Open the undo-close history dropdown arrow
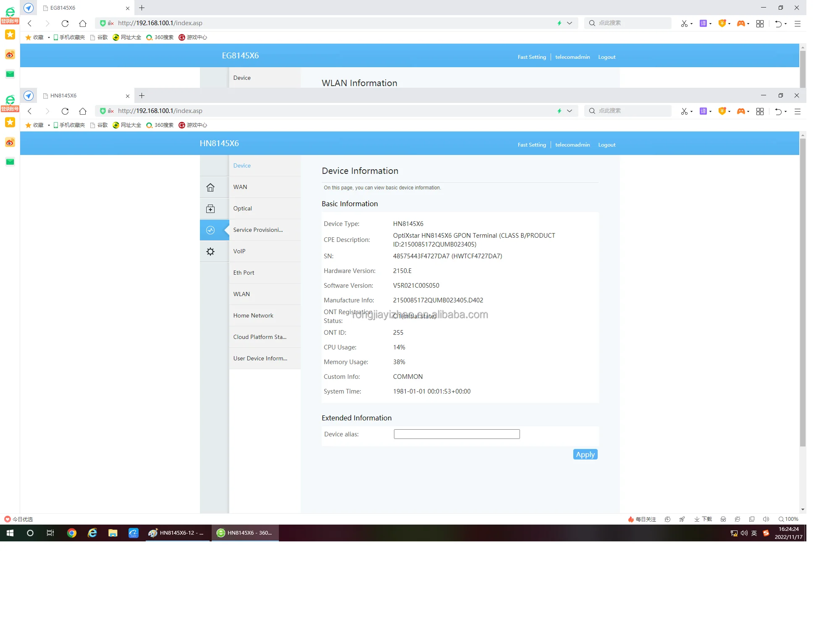Screen dimensions: 840x630 (786, 112)
